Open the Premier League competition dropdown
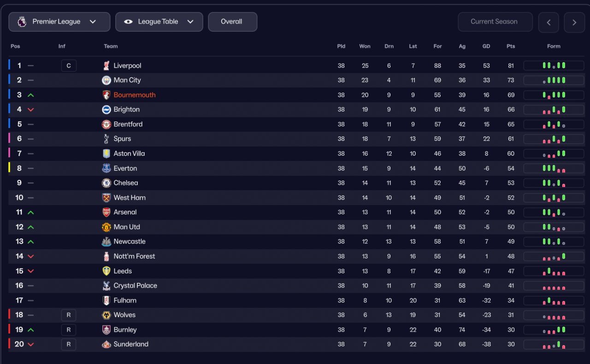590x364 pixels. pyautogui.click(x=59, y=22)
